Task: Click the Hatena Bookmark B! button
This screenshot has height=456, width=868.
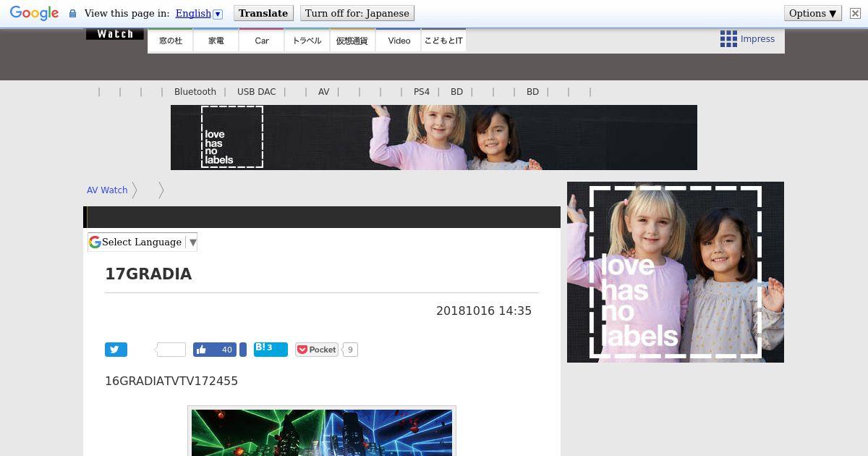Action: click(x=271, y=350)
